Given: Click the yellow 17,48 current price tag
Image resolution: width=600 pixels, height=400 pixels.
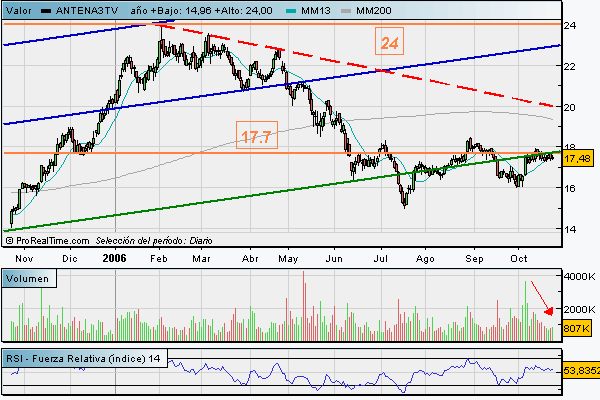Looking at the screenshot, I should 578,158.
